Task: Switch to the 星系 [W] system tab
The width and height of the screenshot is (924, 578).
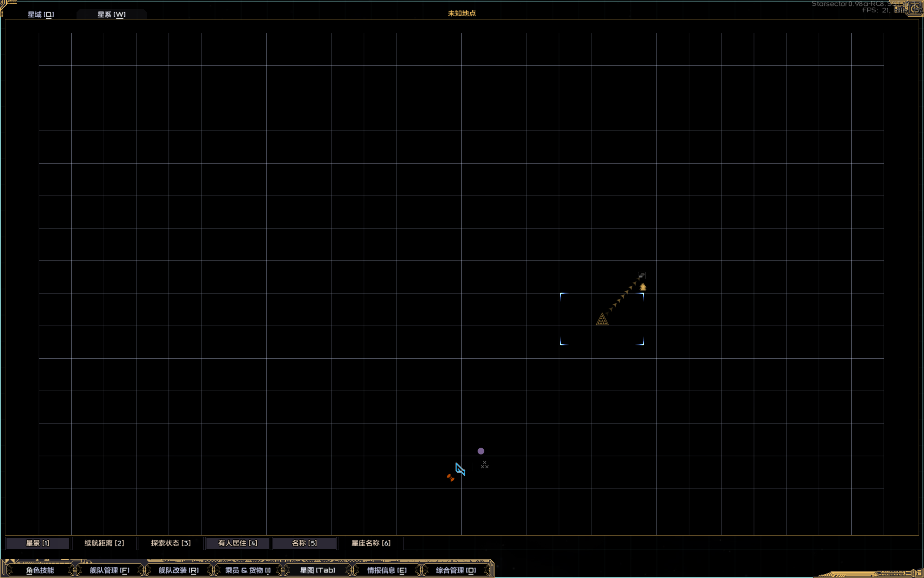Action: click(x=112, y=14)
